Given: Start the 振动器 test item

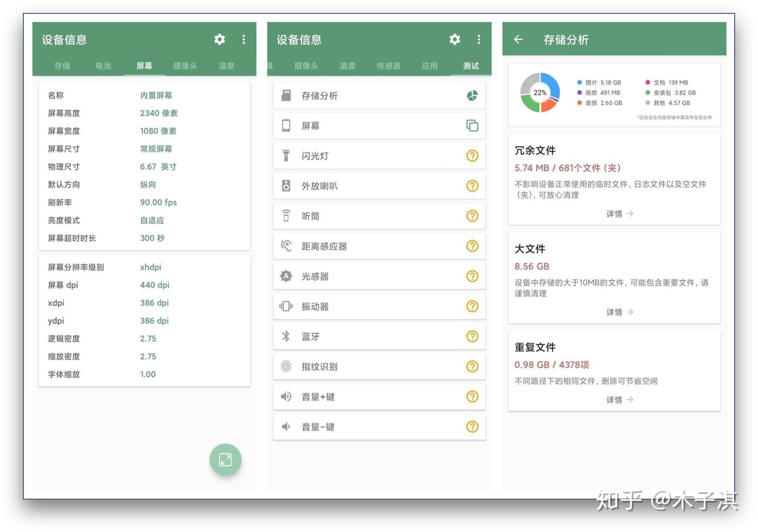Looking at the screenshot, I should pos(379,306).
